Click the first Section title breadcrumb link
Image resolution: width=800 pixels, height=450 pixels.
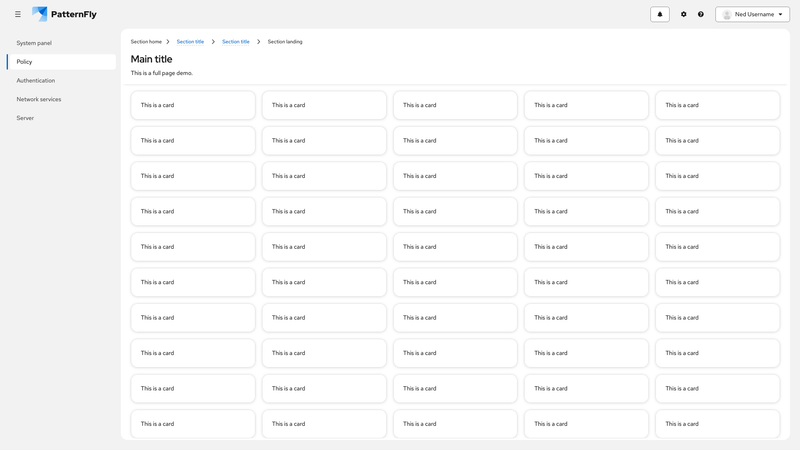(x=190, y=42)
